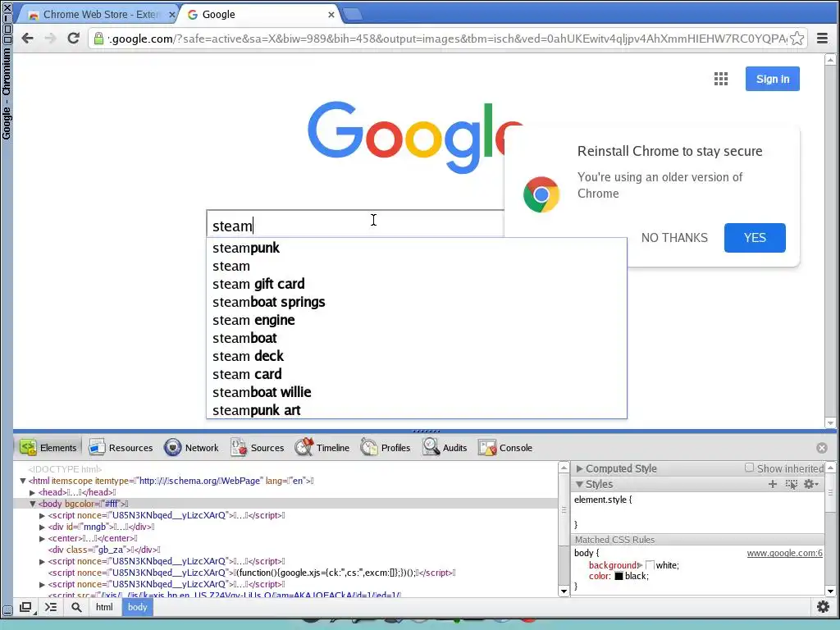Choose the steamboat springs suggestion

pyautogui.click(x=416, y=302)
